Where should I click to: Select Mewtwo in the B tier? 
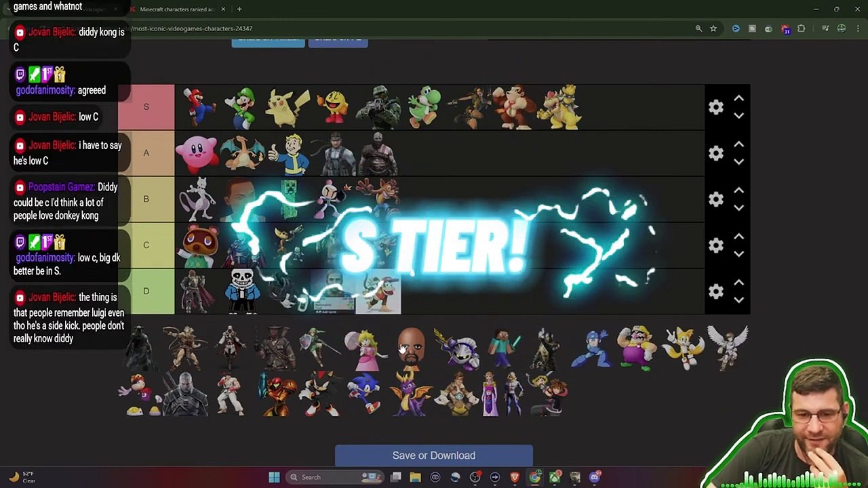coord(197,199)
